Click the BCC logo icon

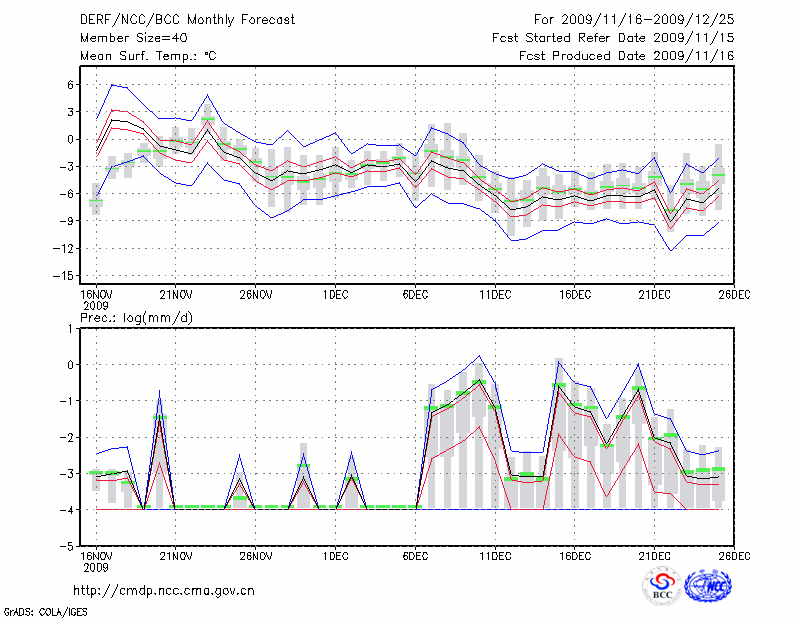click(662, 588)
